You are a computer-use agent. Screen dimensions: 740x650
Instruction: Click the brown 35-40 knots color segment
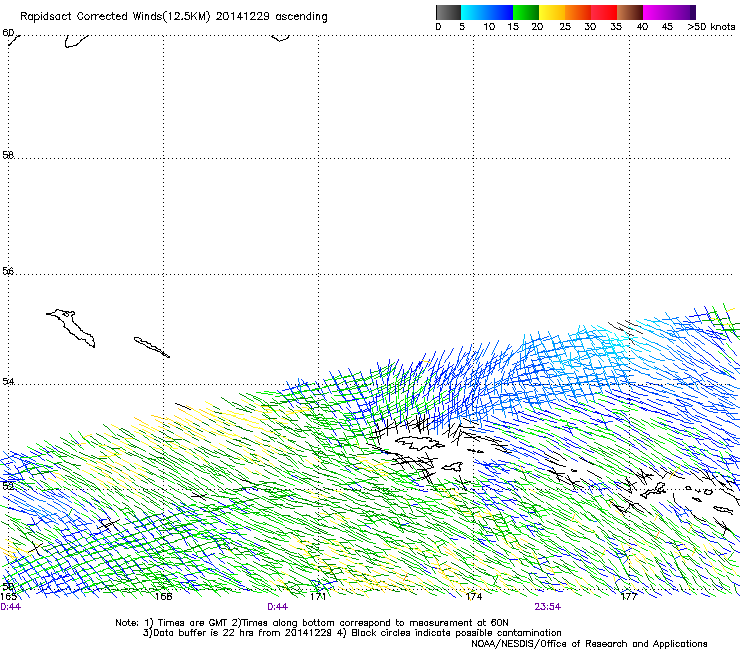click(x=630, y=12)
